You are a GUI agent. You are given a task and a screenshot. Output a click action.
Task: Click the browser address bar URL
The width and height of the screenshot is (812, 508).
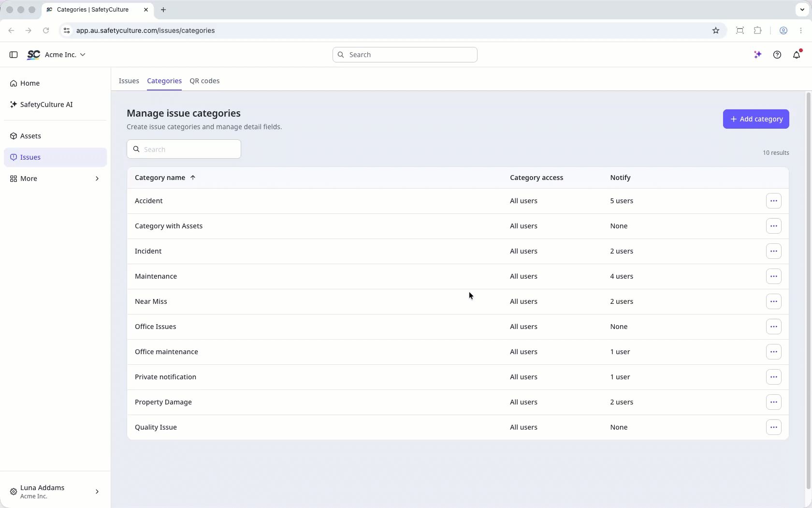pyautogui.click(x=145, y=30)
